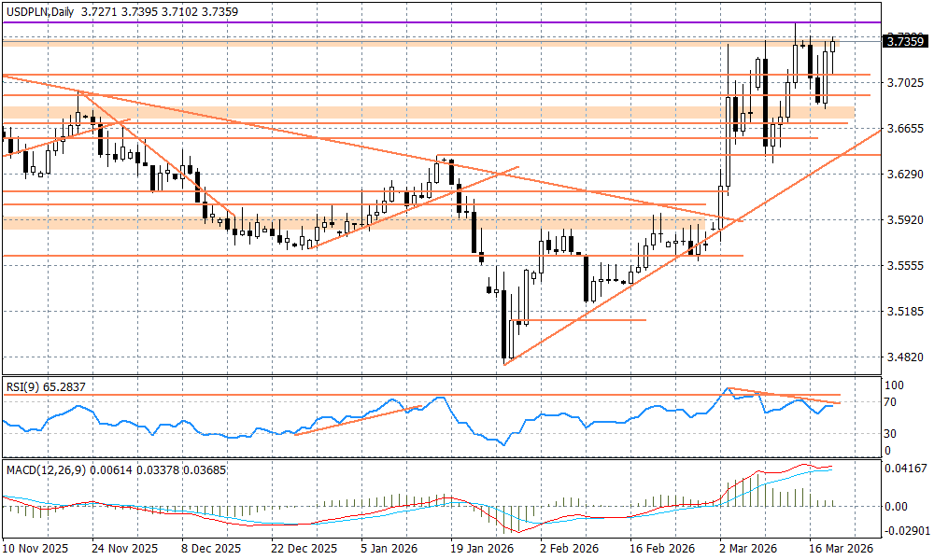Select the 22 Dec 2025 date label
This screenshot has width=934, height=560.
tap(306, 550)
